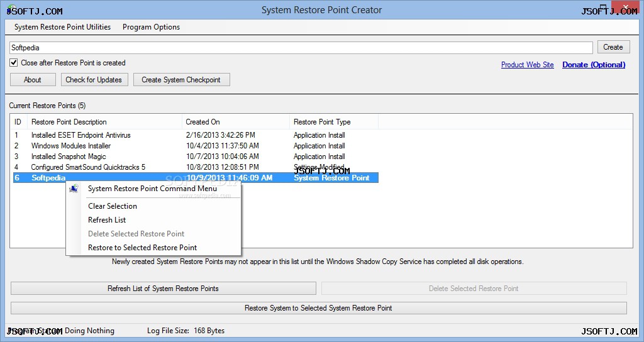Select the Windows Modules Installer row
Image resolution: width=644 pixels, height=342 pixels.
click(196, 146)
